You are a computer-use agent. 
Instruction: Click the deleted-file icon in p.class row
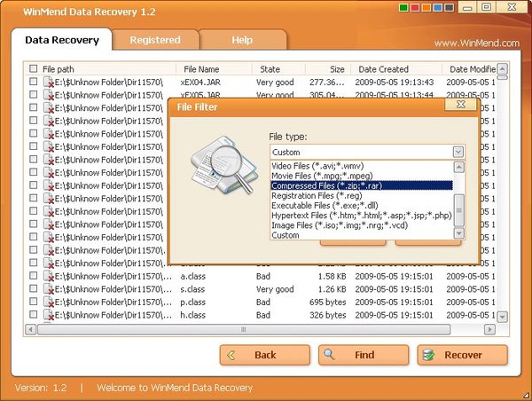[49, 303]
